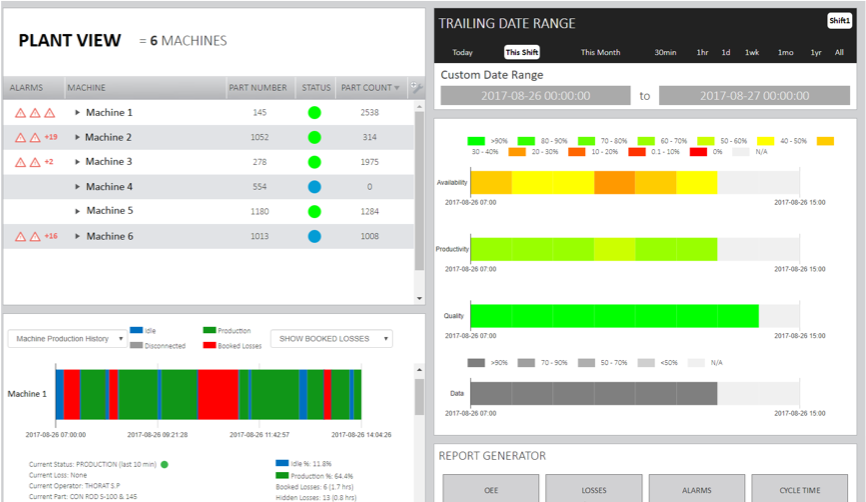This screenshot has height=502, width=866.
Task: Expand Machine 4 row
Action: tap(77, 187)
